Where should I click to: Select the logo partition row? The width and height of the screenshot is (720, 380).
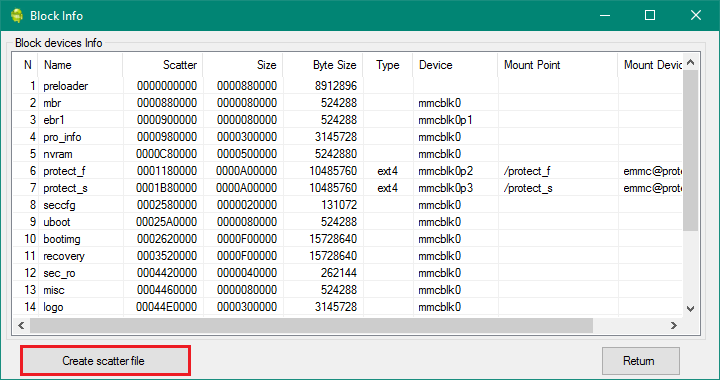[x=348, y=307]
